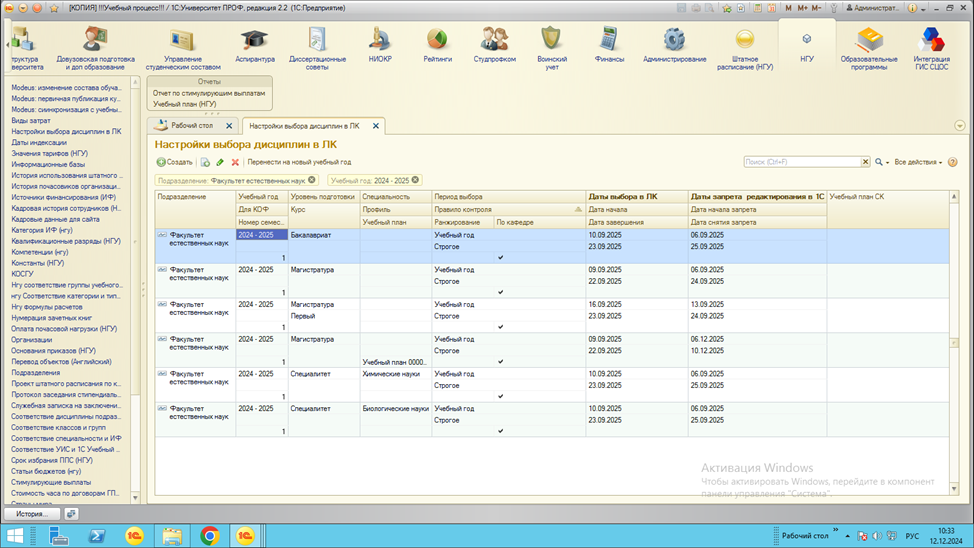Image resolution: width=974 pixels, height=548 pixels.
Task: Click the help question mark icon
Action: [953, 162]
